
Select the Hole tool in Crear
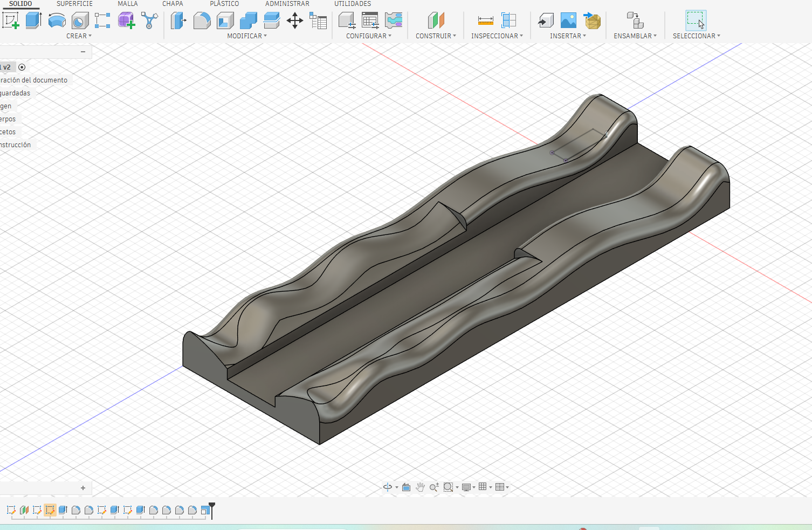pyautogui.click(x=80, y=20)
